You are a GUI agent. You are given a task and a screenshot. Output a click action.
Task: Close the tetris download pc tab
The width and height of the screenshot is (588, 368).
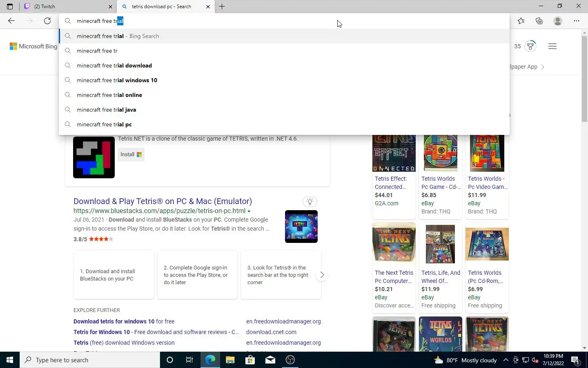(x=208, y=7)
